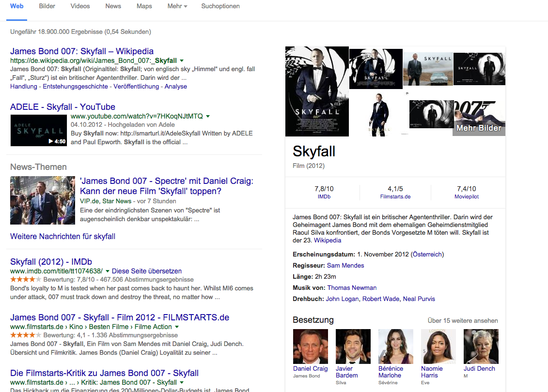Expand arrow next to Wikipedia URL
Viewport: 548px width, 392px height.
point(182,61)
